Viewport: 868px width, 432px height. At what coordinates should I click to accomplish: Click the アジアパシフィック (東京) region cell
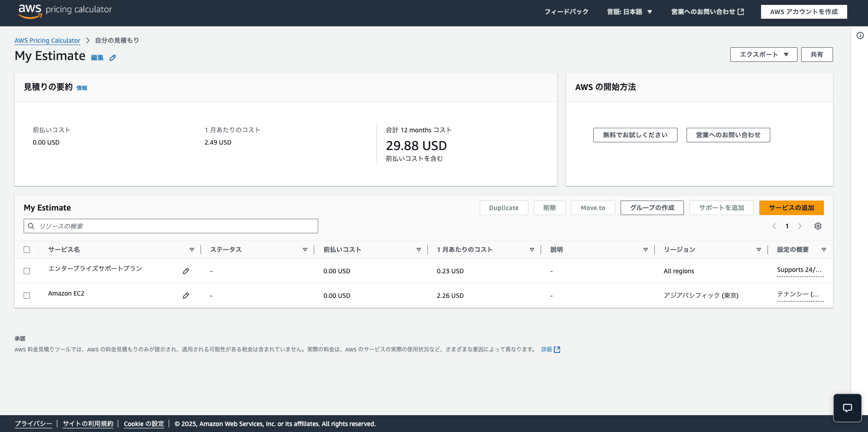pos(701,296)
